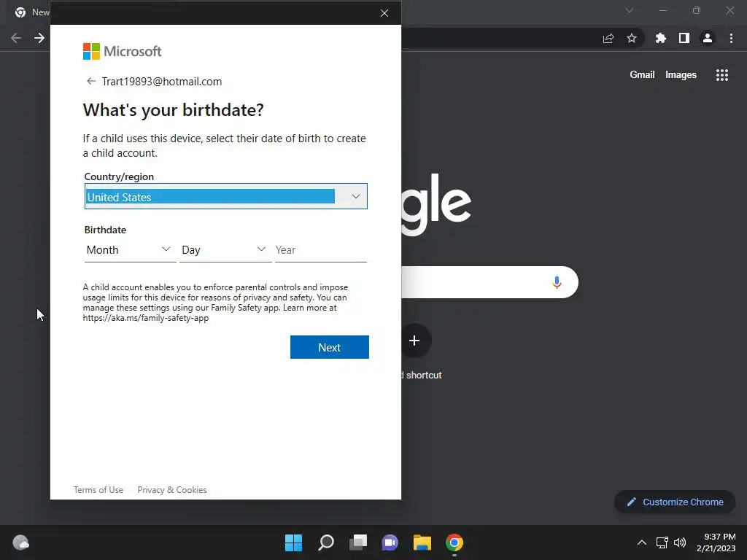Click the Year input field
The height and width of the screenshot is (560, 747).
click(x=321, y=250)
